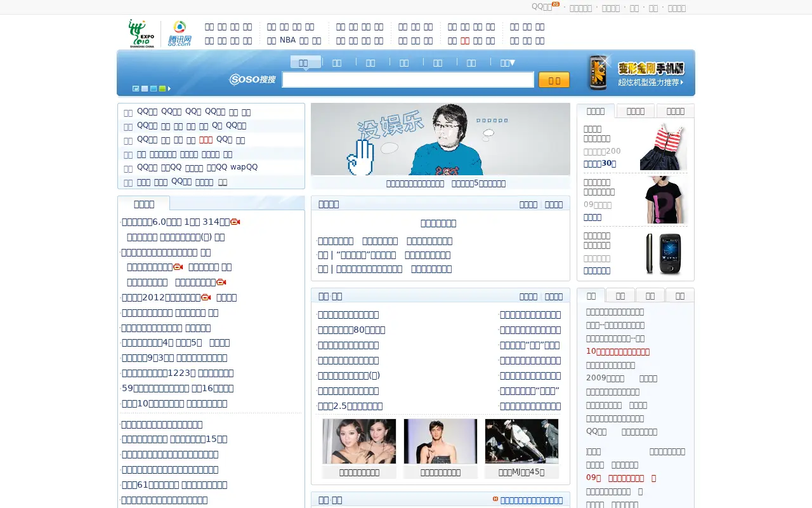
Task: Select the highlighted first search category tab
Action: pyautogui.click(x=306, y=62)
